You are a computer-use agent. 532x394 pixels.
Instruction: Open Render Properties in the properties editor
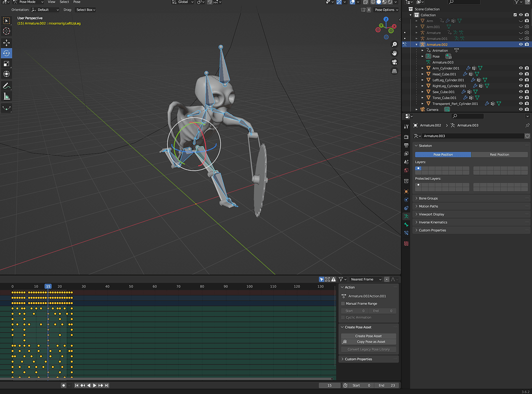[406, 137]
